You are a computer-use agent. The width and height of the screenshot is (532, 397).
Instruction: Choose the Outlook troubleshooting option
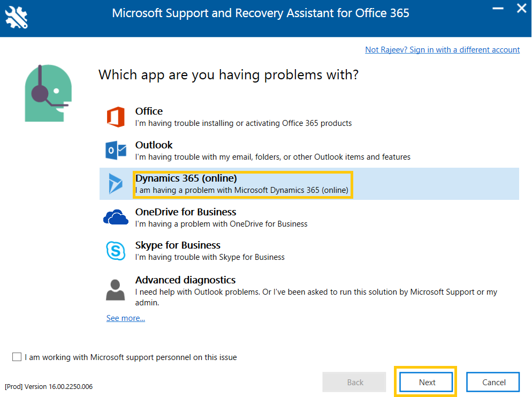(214, 150)
